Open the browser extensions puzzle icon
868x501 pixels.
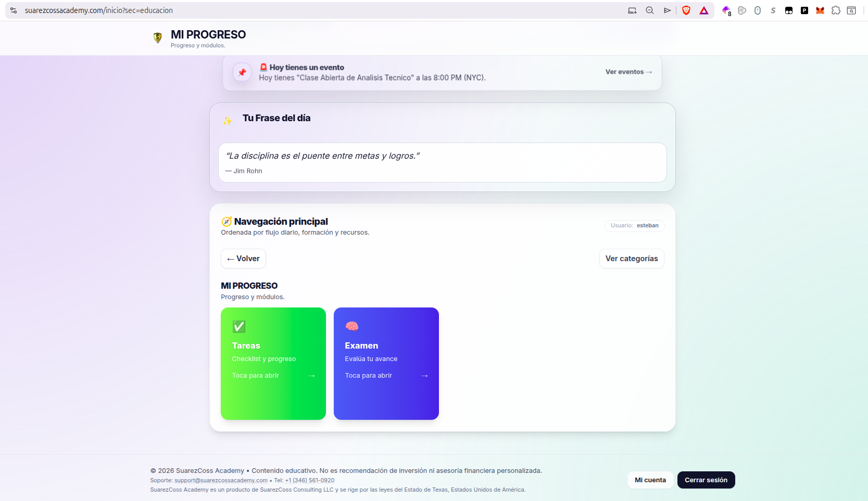[x=836, y=10]
